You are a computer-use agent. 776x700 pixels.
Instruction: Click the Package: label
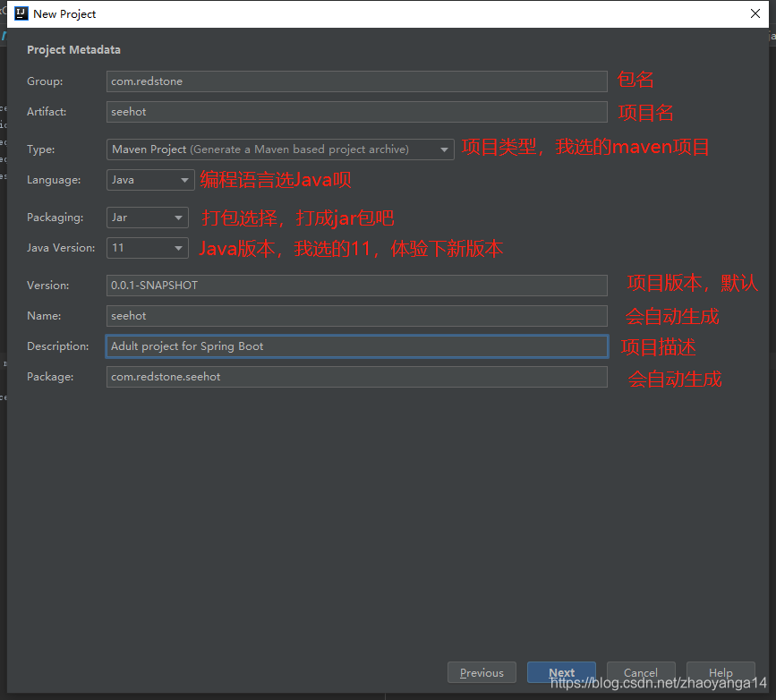tap(50, 377)
